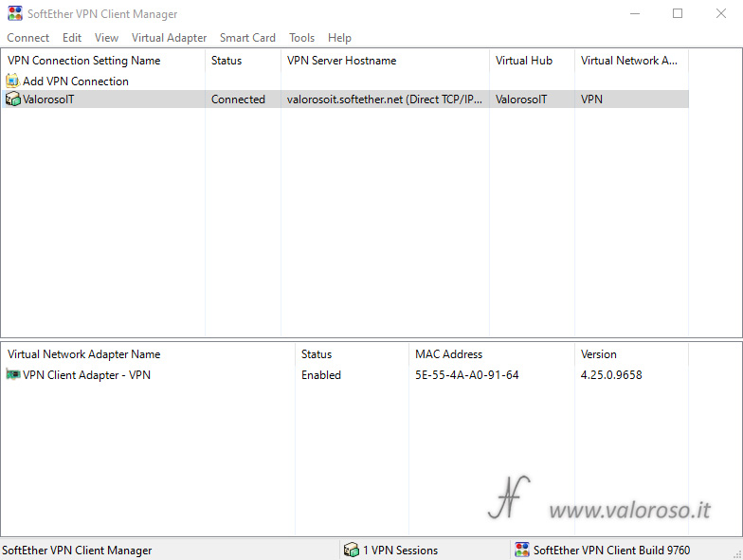Sort by VPN Server Hostname column
Image resolution: width=743 pixels, height=560 pixels.
[x=385, y=61]
